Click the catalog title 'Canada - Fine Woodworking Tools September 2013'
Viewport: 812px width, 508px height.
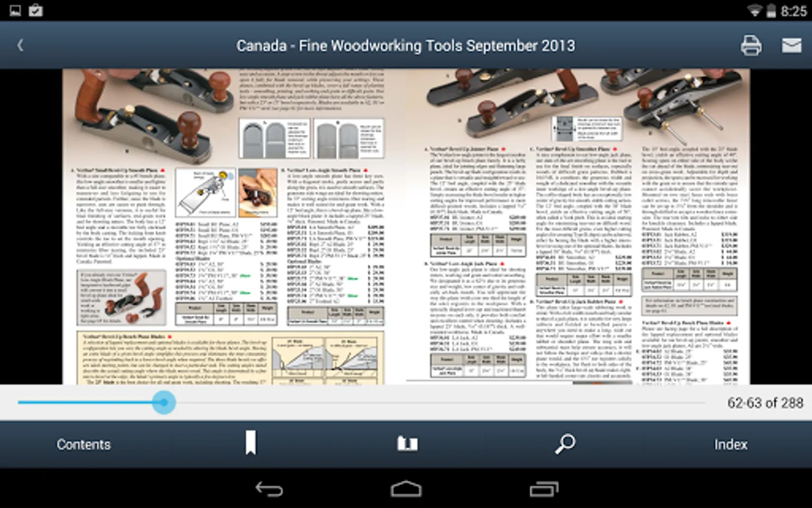406,46
